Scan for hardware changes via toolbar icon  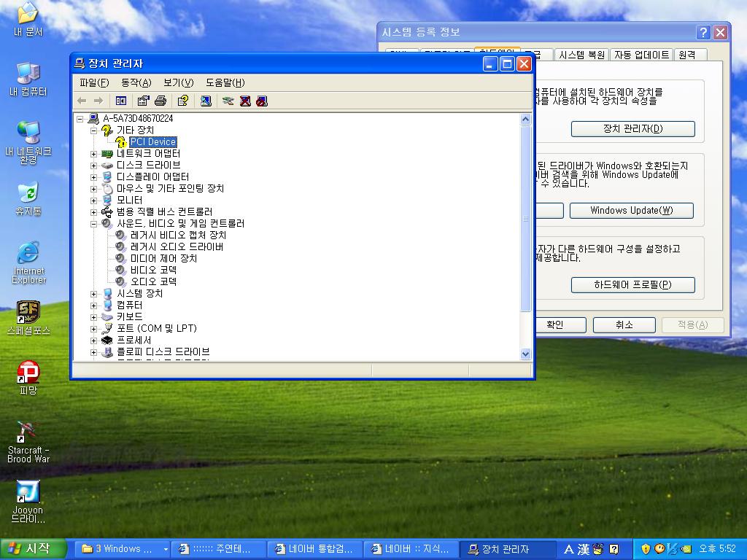tap(206, 101)
